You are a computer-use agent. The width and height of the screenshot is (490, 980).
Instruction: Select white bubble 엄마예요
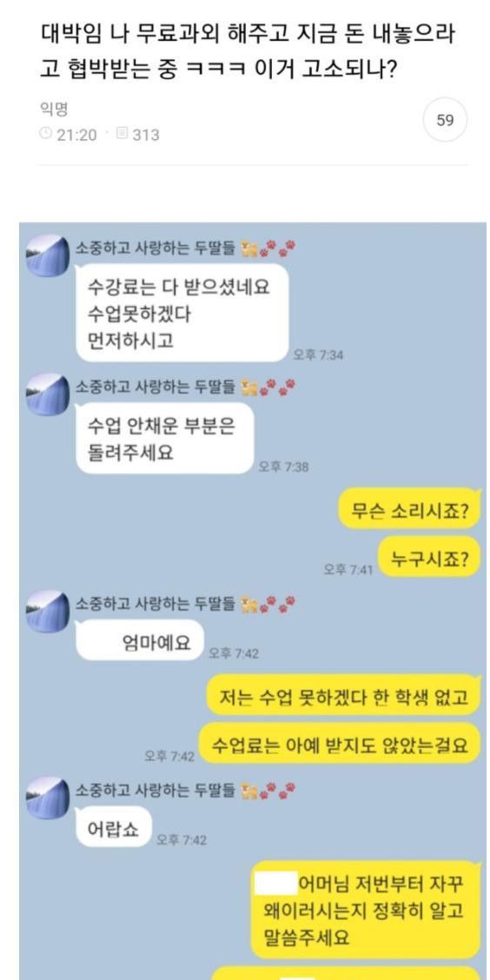[x=140, y=640]
